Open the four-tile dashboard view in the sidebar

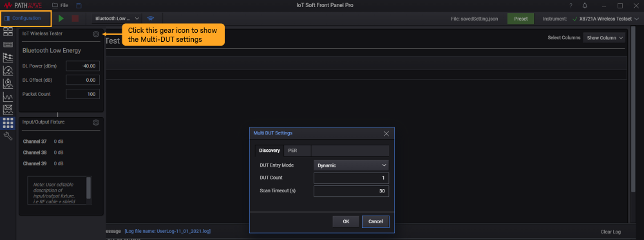[8, 33]
